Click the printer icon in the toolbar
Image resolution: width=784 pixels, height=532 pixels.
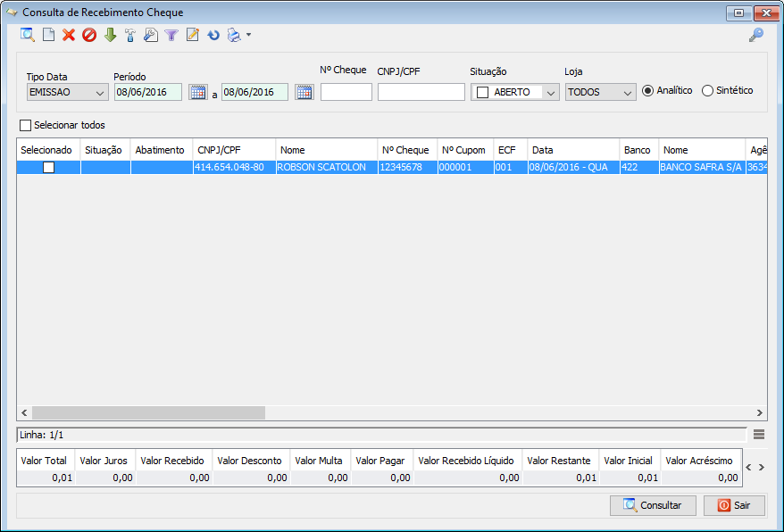[234, 35]
